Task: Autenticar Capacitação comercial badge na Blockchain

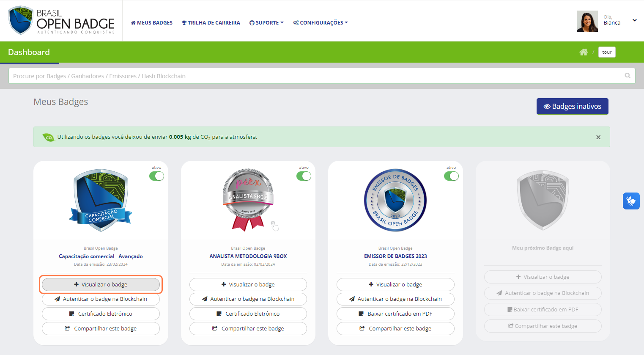Action: 101,299
